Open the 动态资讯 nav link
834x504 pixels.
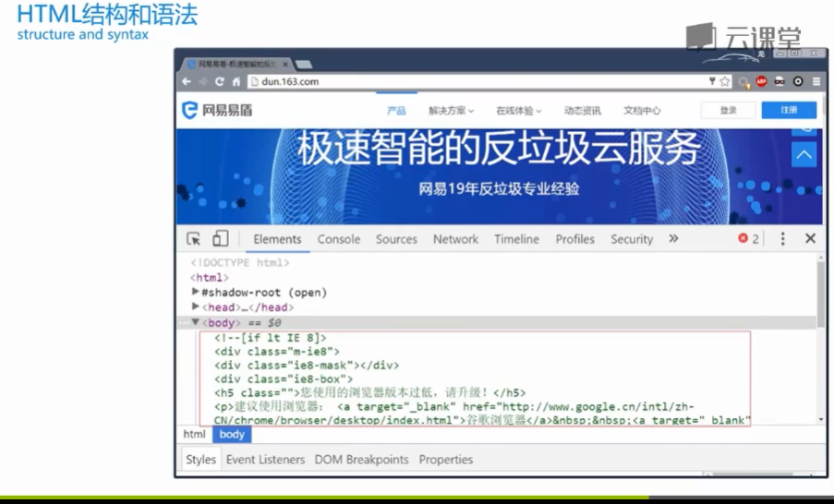click(583, 111)
